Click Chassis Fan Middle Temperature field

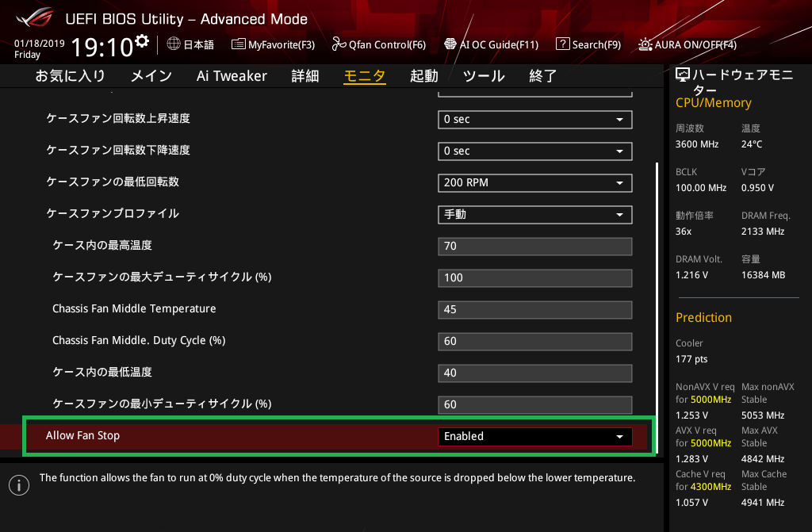tap(535, 309)
